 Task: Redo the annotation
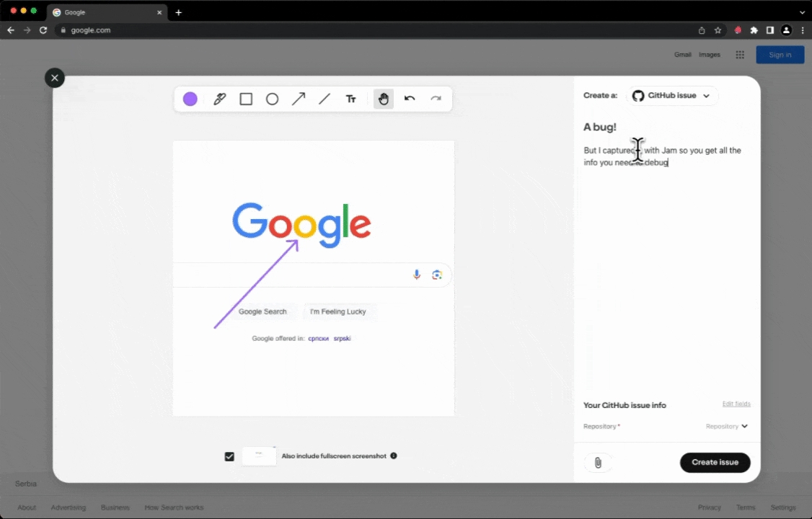(x=436, y=99)
